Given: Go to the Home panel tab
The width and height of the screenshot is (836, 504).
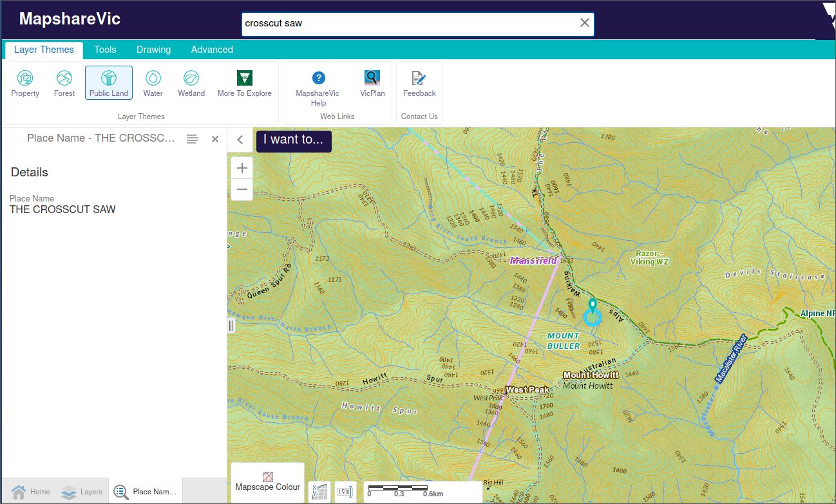Looking at the screenshot, I should (x=31, y=492).
